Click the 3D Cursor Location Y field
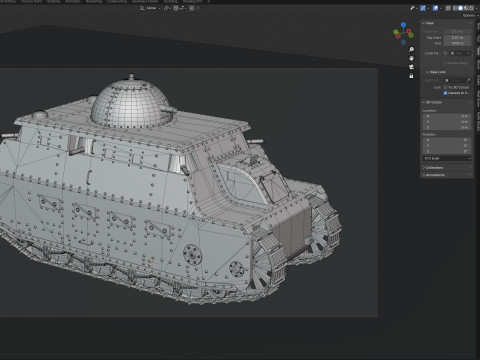 pyautogui.click(x=447, y=122)
